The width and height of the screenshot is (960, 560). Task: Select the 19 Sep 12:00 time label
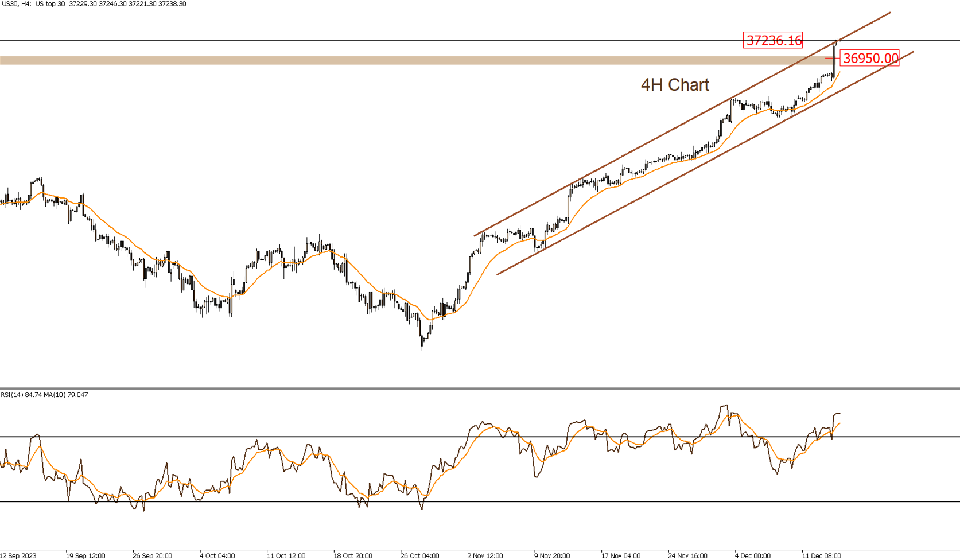click(x=85, y=555)
